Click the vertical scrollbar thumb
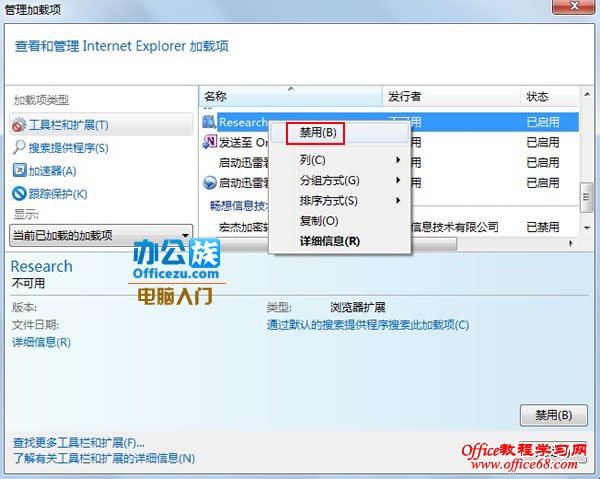This screenshot has width=600, height=479. (586, 197)
